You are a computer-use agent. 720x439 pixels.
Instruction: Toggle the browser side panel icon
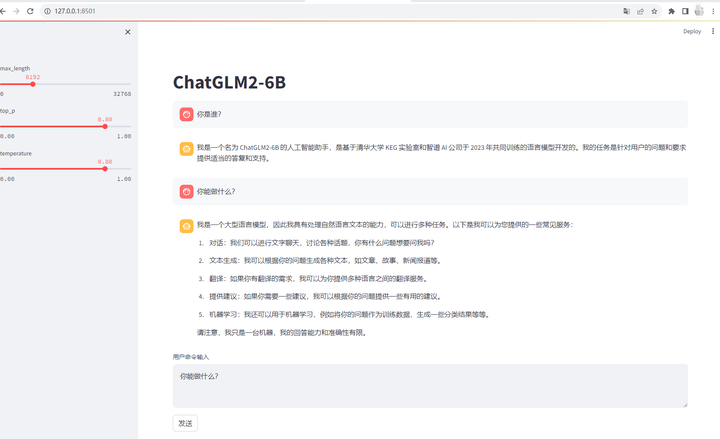685,11
